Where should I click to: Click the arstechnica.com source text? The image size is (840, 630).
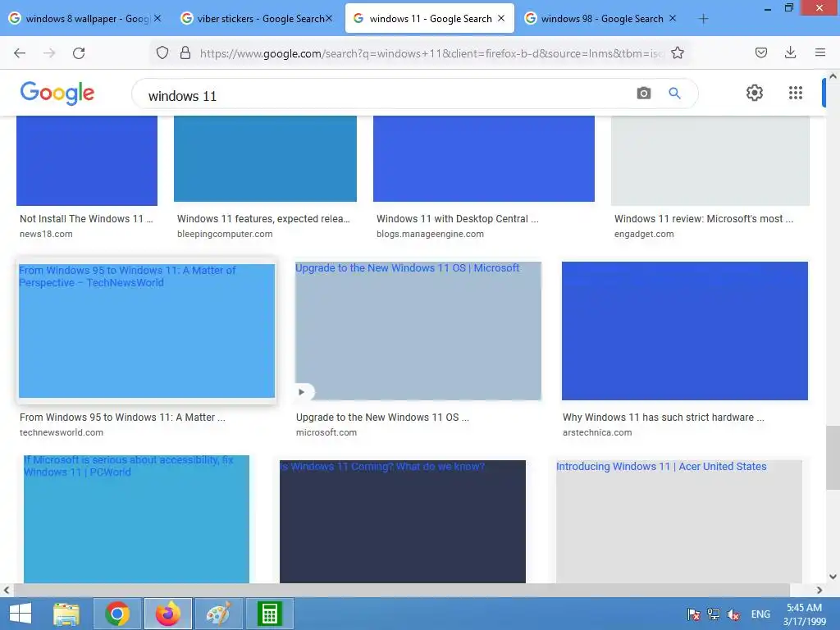click(x=597, y=432)
